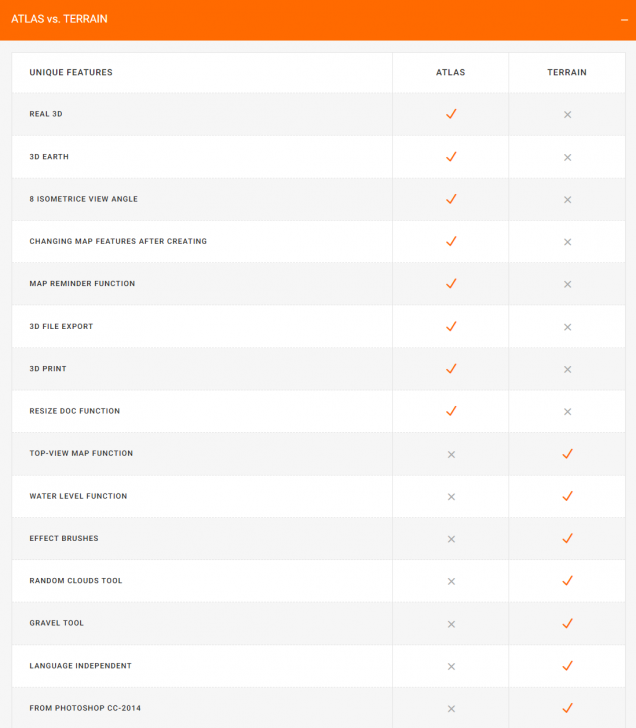Select the Terrain checkmark for From Photoshop CC-2014
The image size is (636, 728).
(x=567, y=708)
